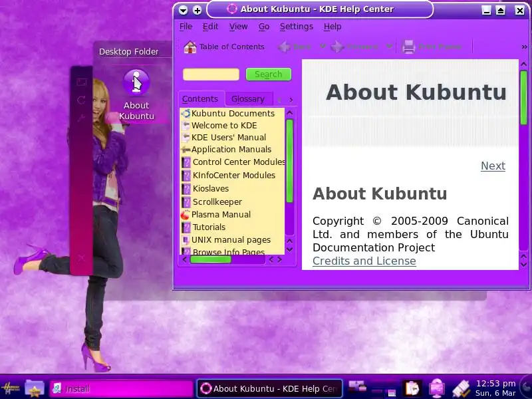Viewport: 532px width, 399px height.
Task: Click refresh icon on Desktop Folder handle
Action: click(x=81, y=100)
